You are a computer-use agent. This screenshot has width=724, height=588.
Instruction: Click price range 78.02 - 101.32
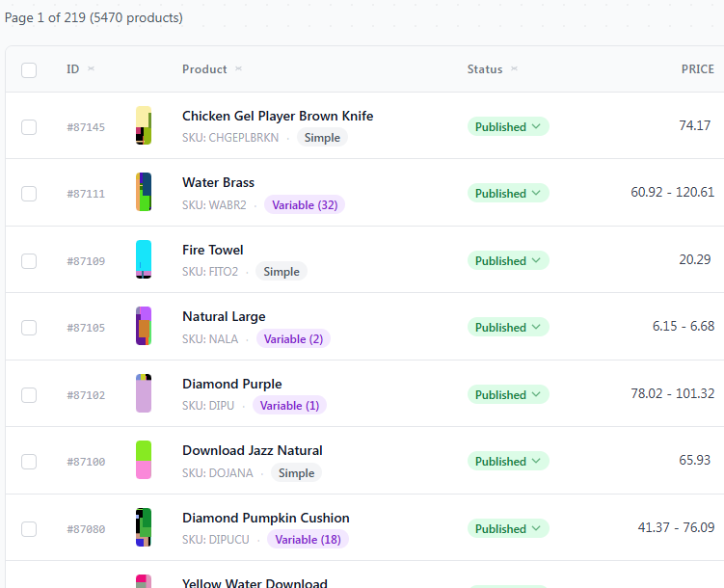(672, 393)
